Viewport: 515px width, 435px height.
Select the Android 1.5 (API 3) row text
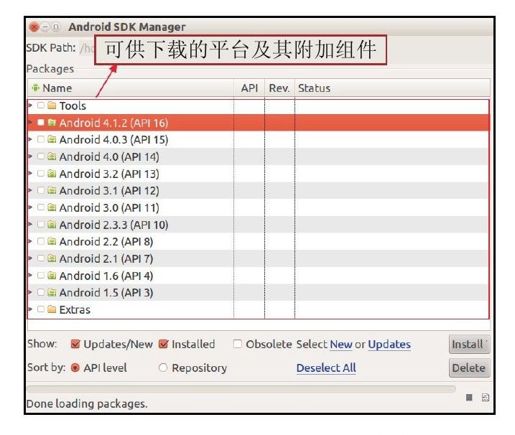coord(106,293)
